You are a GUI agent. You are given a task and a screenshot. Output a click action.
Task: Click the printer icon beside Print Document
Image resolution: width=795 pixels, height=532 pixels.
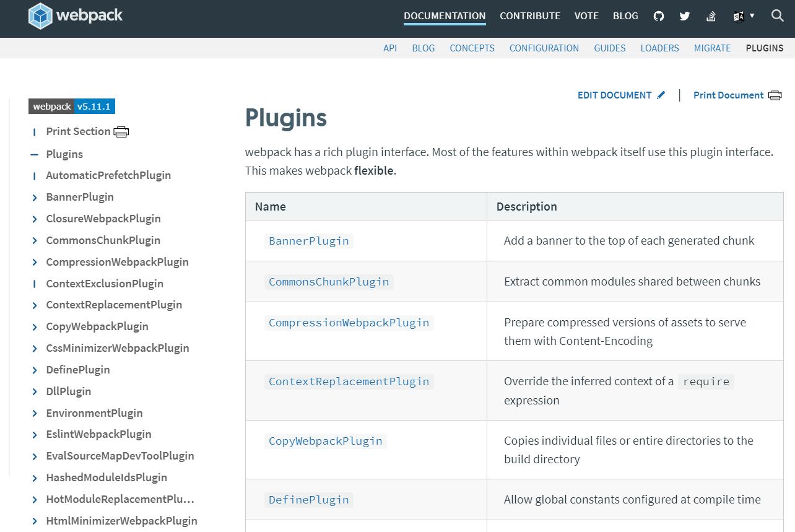point(775,95)
